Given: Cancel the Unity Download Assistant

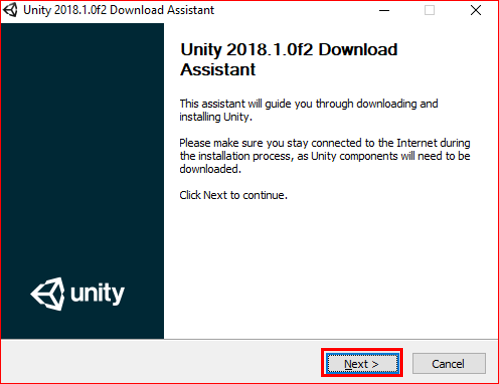Looking at the screenshot, I should pyautogui.click(x=449, y=363).
